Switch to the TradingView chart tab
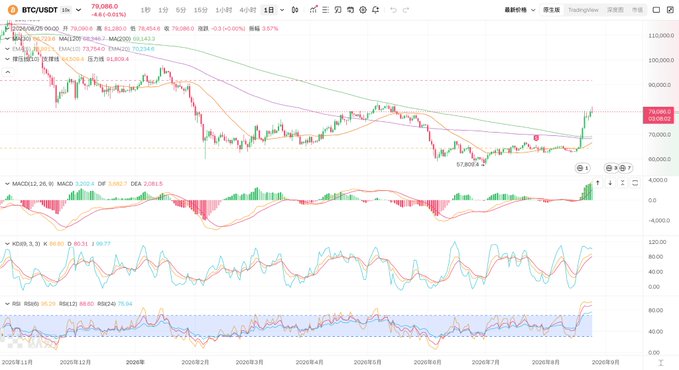This screenshot has height=370, width=679. [x=583, y=10]
